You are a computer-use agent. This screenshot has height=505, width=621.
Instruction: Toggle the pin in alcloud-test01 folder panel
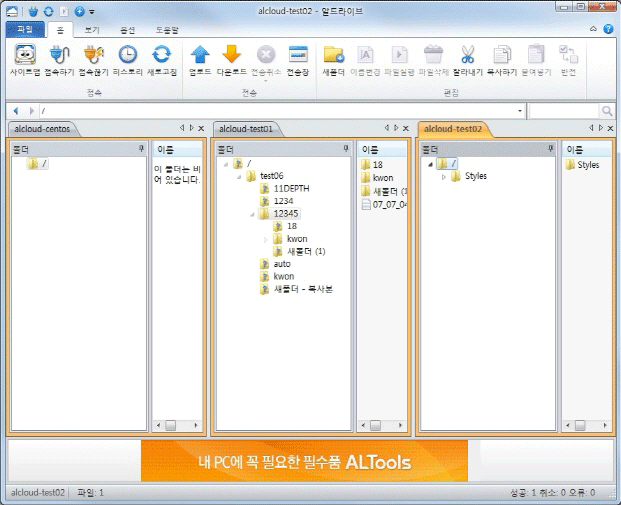tap(346, 149)
